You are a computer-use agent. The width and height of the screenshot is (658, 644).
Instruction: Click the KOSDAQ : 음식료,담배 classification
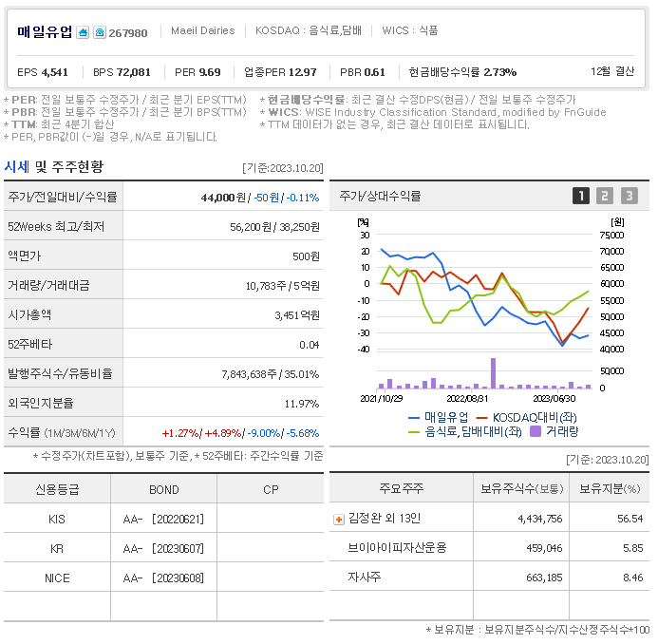click(309, 30)
